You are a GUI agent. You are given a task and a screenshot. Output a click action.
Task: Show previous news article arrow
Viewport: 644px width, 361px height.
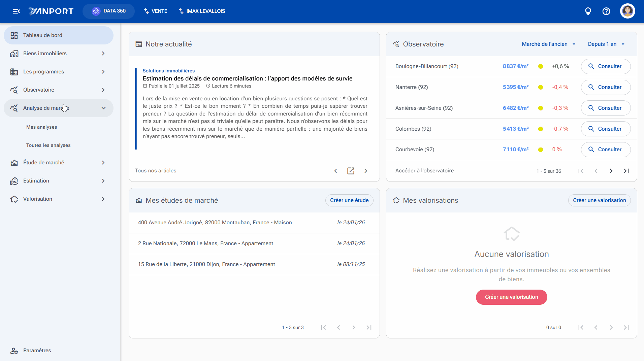click(x=335, y=171)
